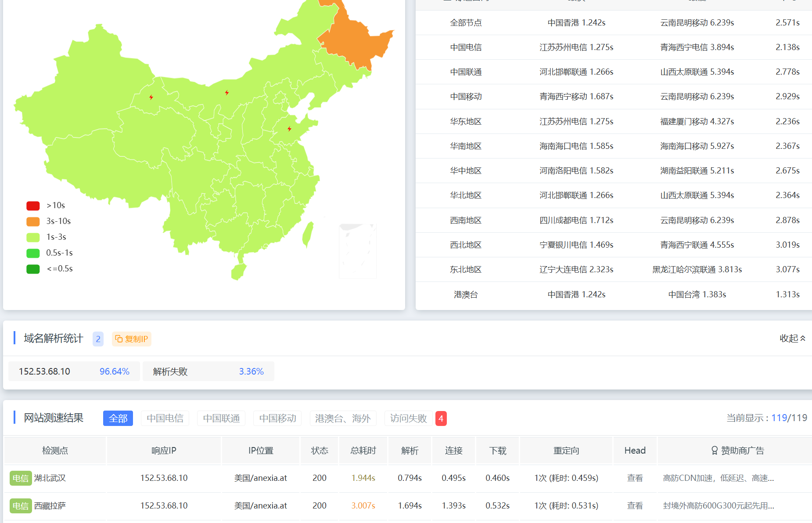Select the 152.53.68.10 resolution entry
812x523 pixels.
click(x=74, y=372)
